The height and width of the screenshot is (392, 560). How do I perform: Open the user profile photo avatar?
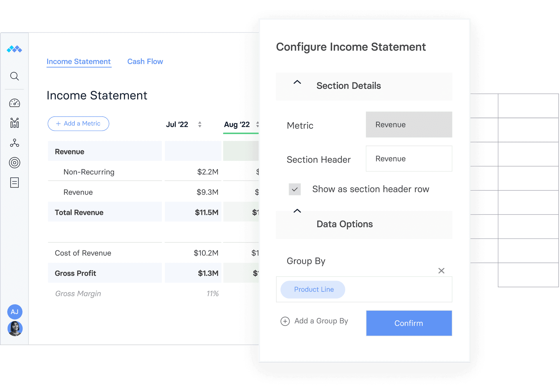click(x=15, y=328)
